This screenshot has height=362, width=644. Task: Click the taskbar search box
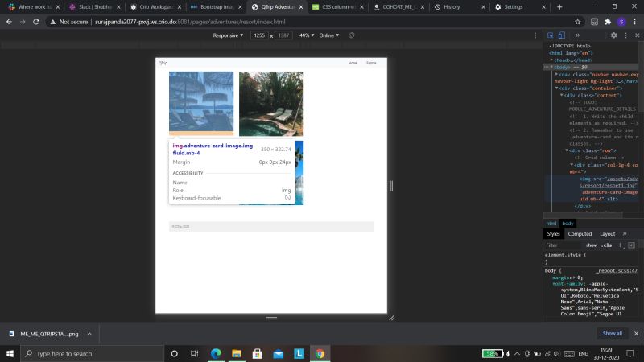(x=93, y=353)
